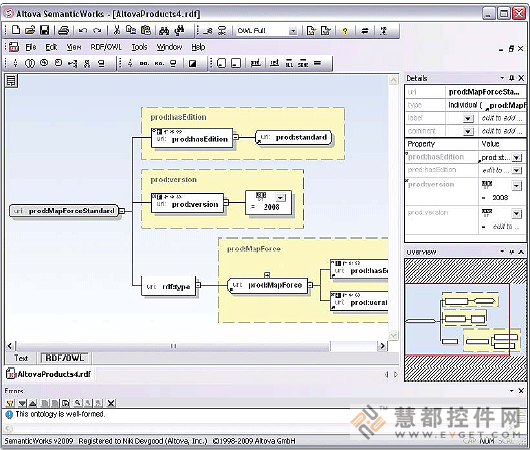This screenshot has width=530, height=450.
Task: Open the comment row dropdown in Details
Action: point(468,131)
